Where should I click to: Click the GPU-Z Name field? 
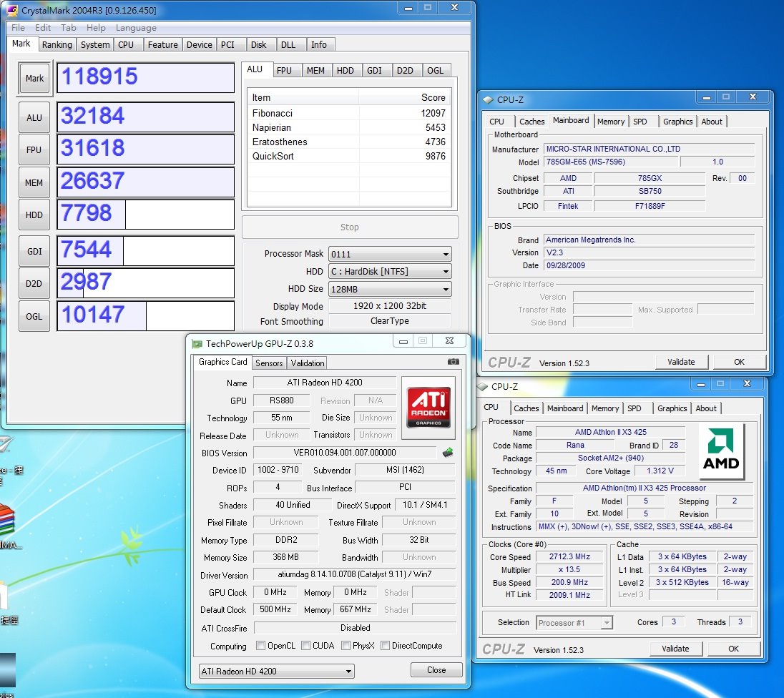point(325,383)
